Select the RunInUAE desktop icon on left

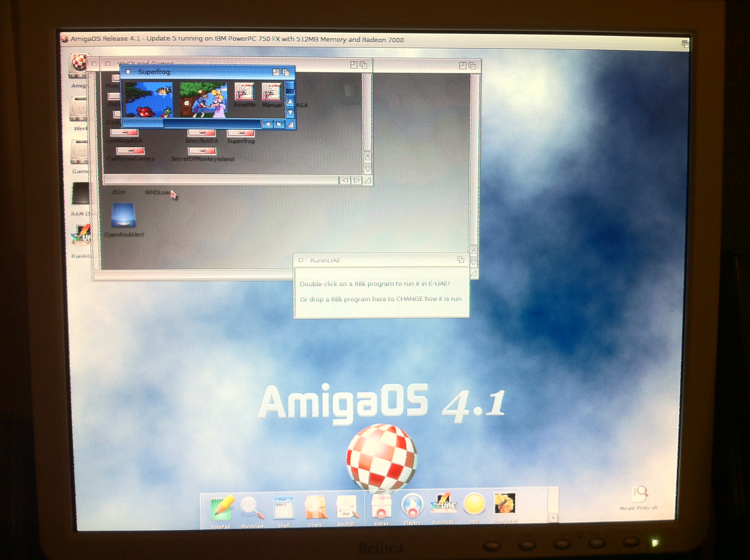(x=81, y=234)
